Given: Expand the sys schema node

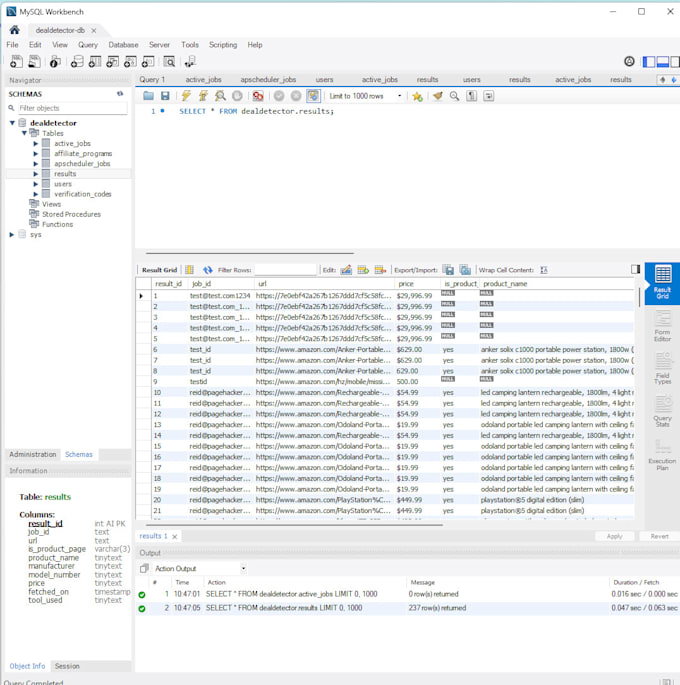Looking at the screenshot, I should click(12, 234).
